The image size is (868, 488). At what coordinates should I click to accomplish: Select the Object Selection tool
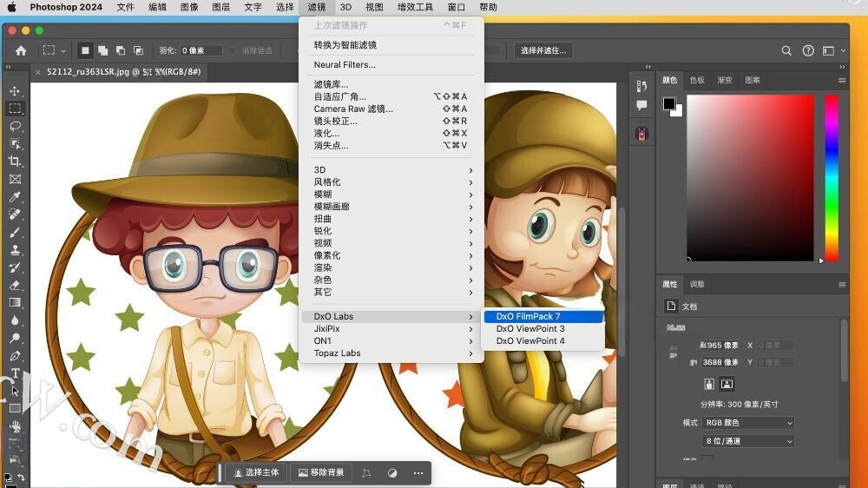[15, 143]
